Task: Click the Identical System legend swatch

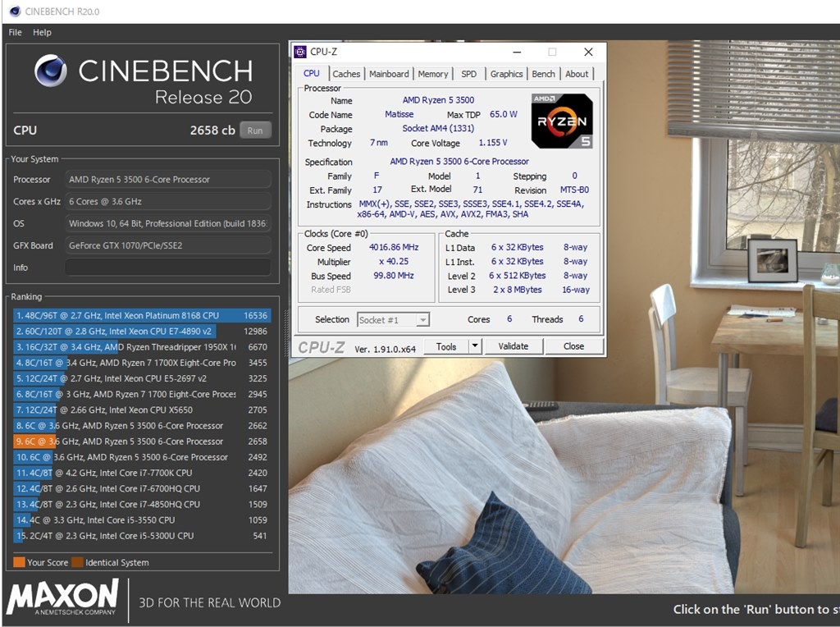Action: coord(77,563)
